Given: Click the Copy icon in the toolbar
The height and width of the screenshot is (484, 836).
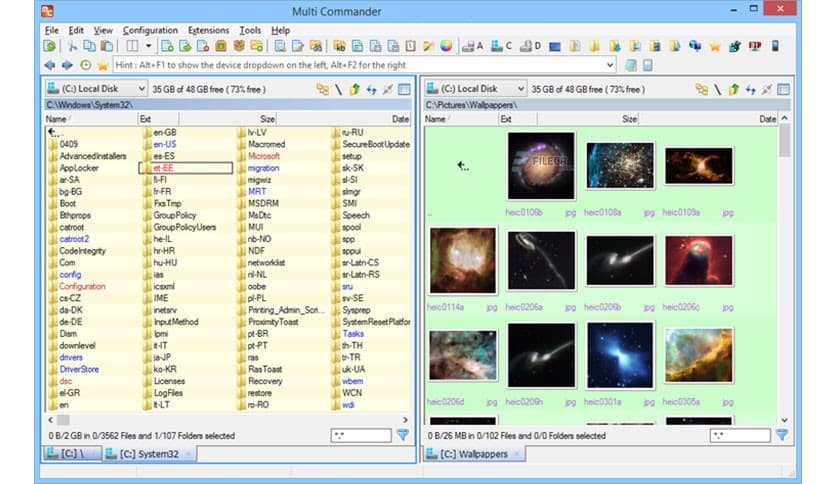Looking at the screenshot, I should coord(89,46).
